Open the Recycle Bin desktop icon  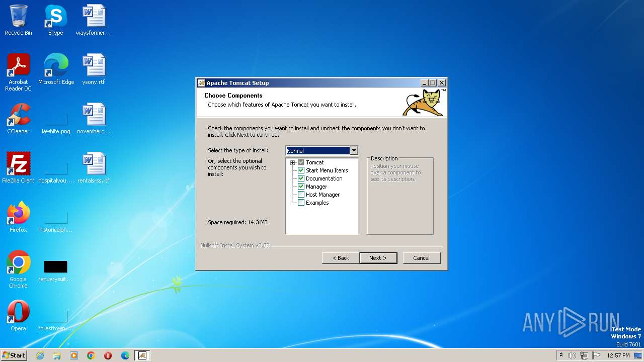pyautogui.click(x=18, y=20)
